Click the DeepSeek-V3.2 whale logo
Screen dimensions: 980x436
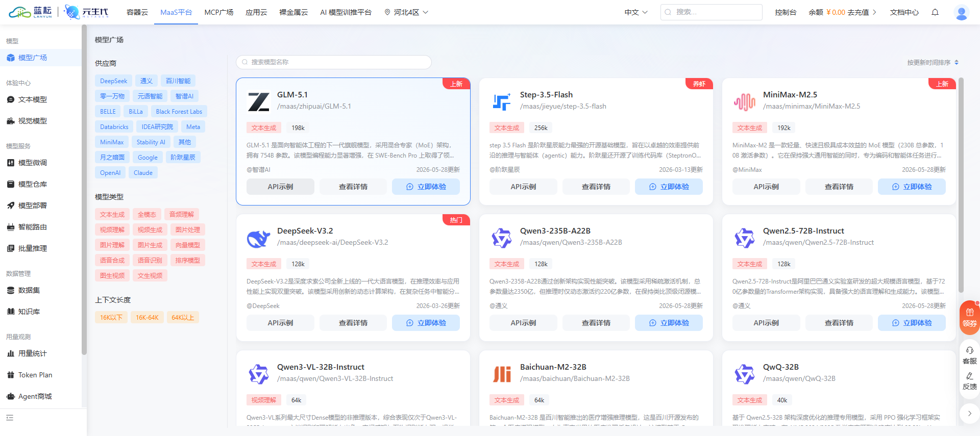coord(259,238)
